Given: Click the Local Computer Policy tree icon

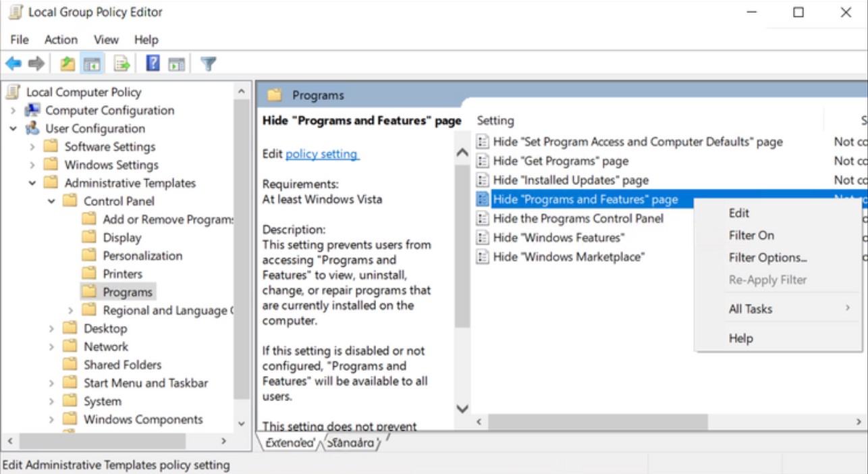Looking at the screenshot, I should pyautogui.click(x=13, y=92).
